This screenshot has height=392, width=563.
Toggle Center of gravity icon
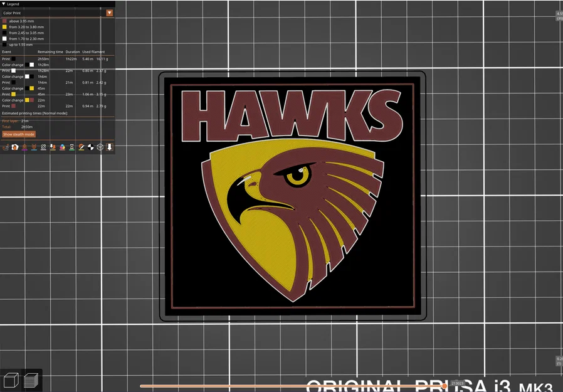[90, 147]
